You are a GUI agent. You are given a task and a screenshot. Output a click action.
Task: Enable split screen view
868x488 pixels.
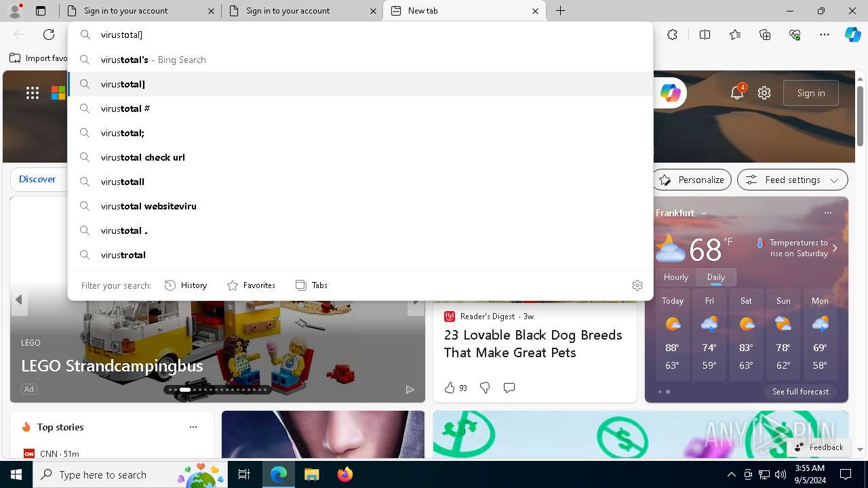pos(705,35)
